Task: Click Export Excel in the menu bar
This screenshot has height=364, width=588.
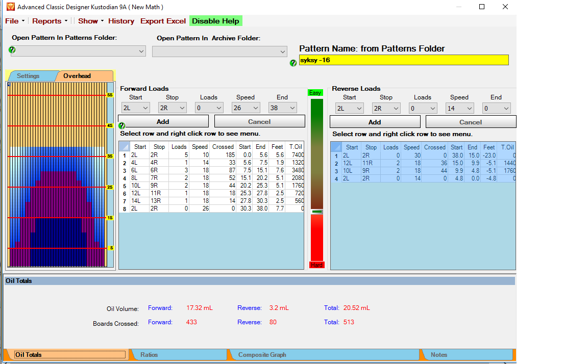Action: [163, 21]
